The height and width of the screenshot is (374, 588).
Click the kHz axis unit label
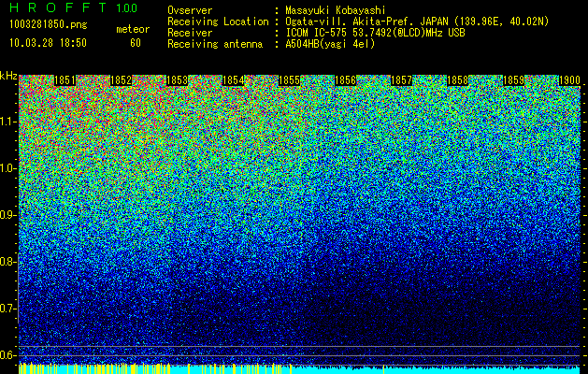[8, 76]
